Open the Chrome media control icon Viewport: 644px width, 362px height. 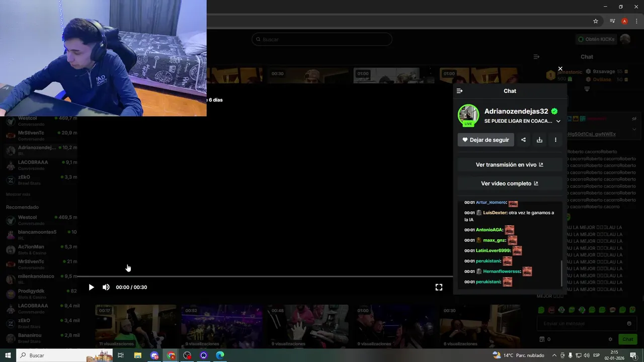pos(612,21)
